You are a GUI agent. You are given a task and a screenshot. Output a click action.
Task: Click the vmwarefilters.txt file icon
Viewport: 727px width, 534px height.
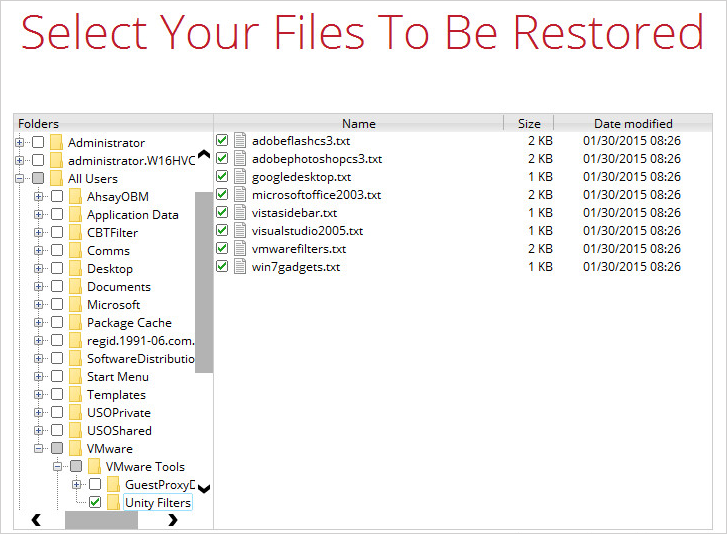click(239, 249)
